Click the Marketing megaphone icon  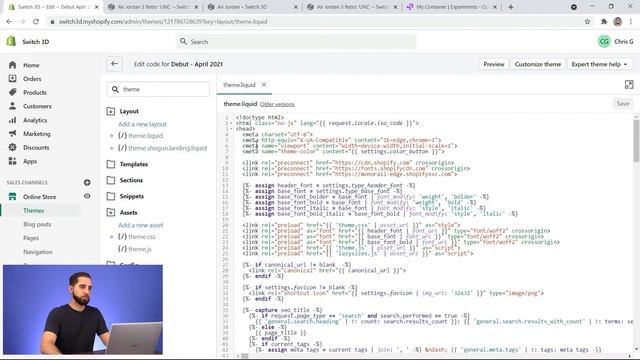12,133
